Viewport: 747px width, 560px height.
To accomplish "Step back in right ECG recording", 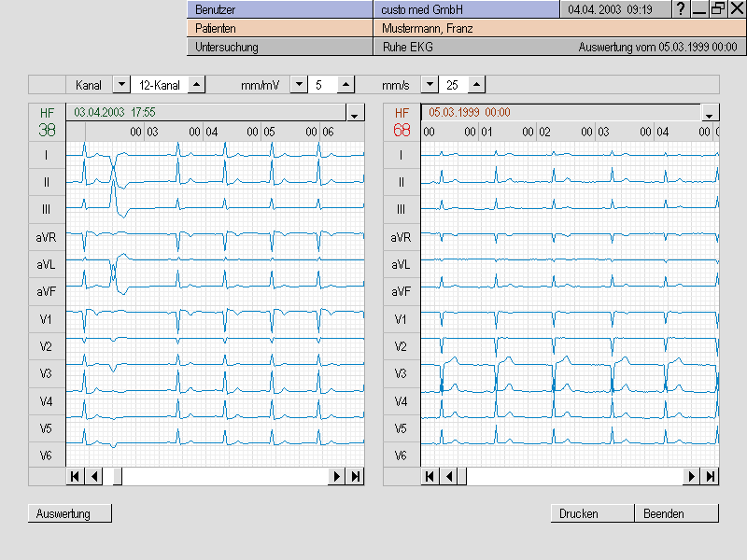I will (448, 477).
